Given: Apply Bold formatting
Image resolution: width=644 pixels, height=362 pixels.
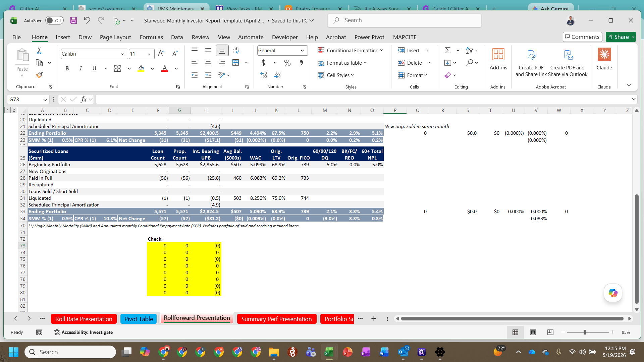Looking at the screenshot, I should pyautogui.click(x=67, y=69).
